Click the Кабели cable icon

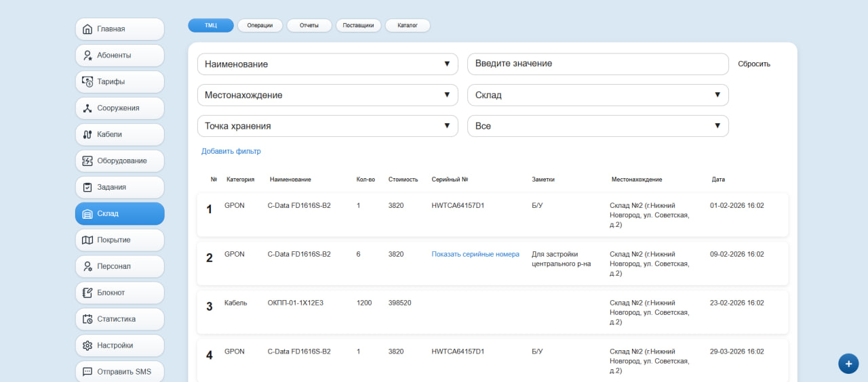click(87, 135)
